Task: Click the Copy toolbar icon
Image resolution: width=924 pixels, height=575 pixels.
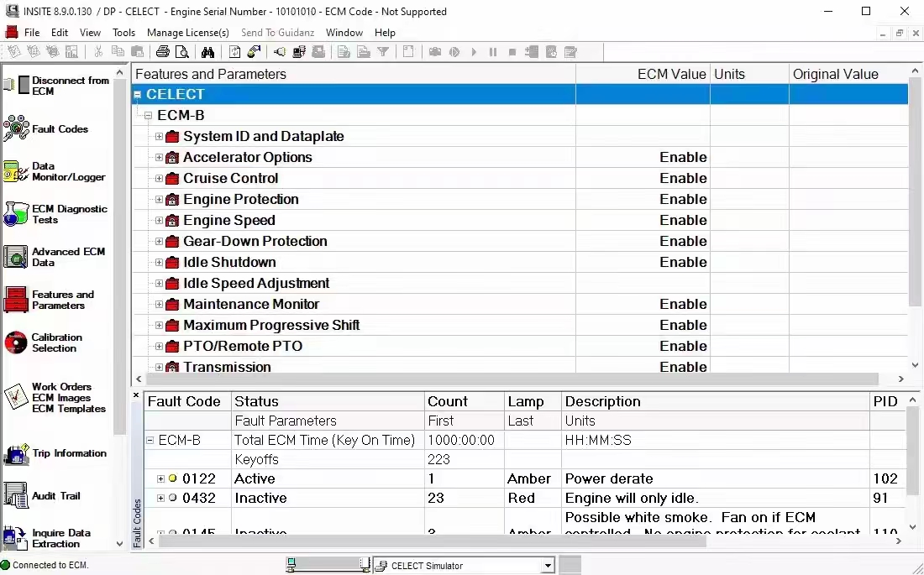Action: [118, 52]
